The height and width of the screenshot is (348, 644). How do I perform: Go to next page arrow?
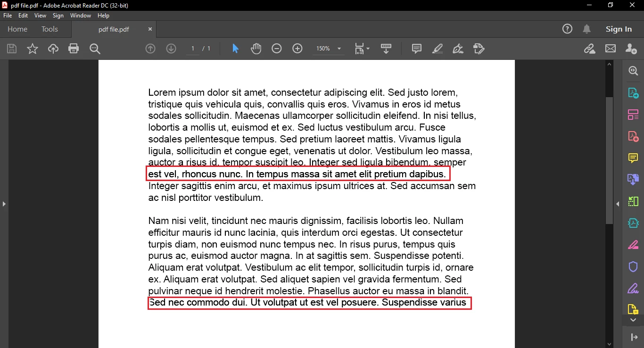point(171,49)
